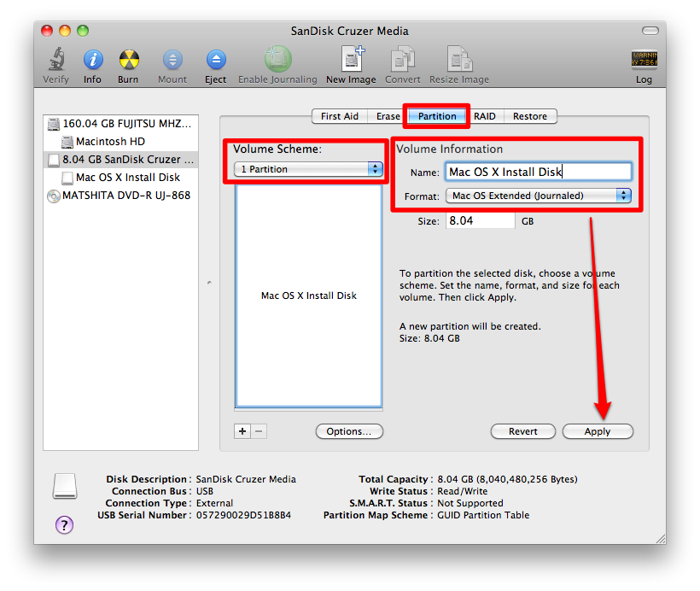This screenshot has width=700, height=591.
Task: Select Macintosh HD in the sidebar
Action: [x=110, y=142]
